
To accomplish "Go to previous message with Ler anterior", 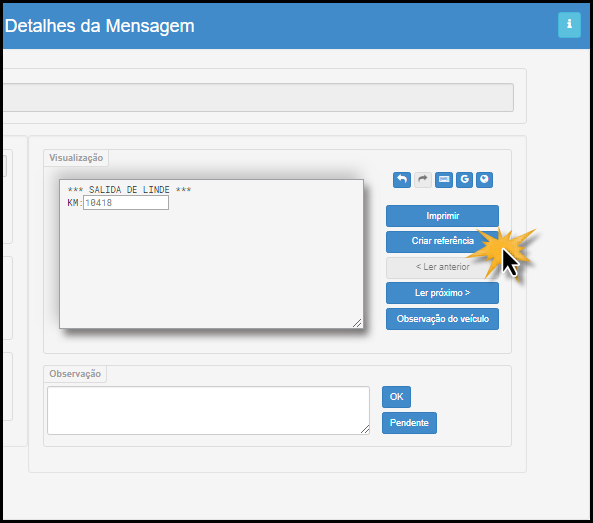I will coord(442,267).
